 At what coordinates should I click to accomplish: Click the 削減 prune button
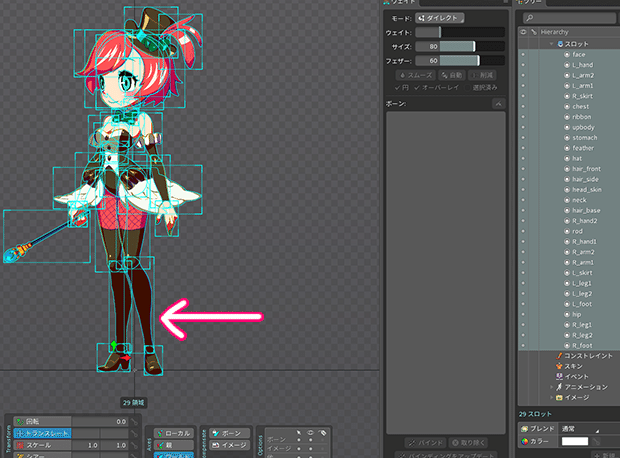point(482,75)
